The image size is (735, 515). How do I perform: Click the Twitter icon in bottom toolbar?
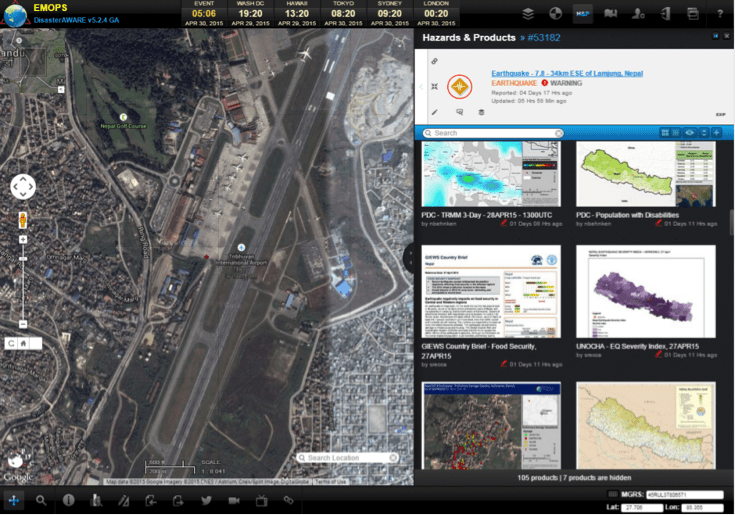(x=206, y=499)
